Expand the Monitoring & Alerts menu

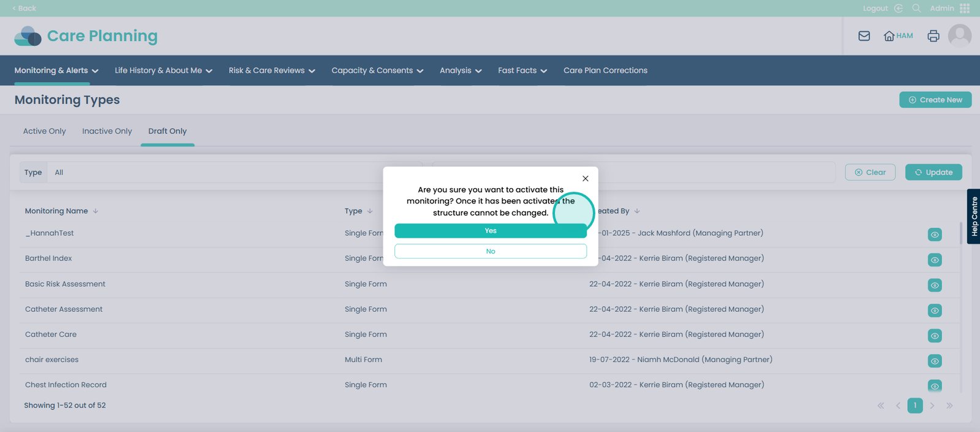(x=56, y=70)
